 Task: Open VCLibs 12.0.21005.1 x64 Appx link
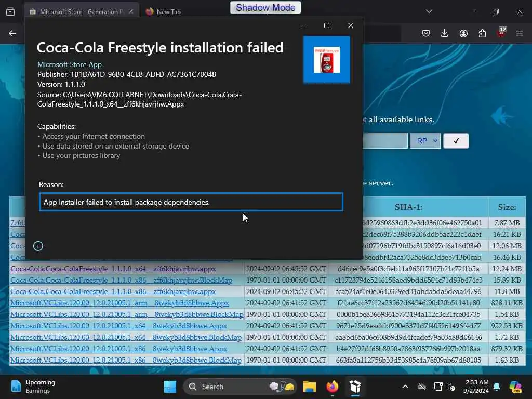tap(118, 326)
